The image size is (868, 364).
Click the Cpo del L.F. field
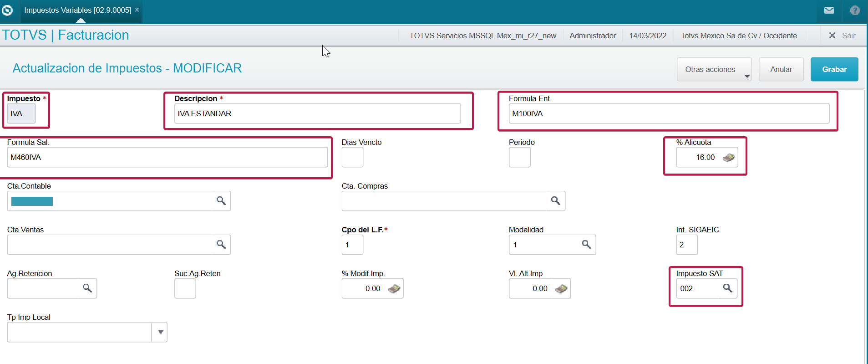tap(352, 245)
